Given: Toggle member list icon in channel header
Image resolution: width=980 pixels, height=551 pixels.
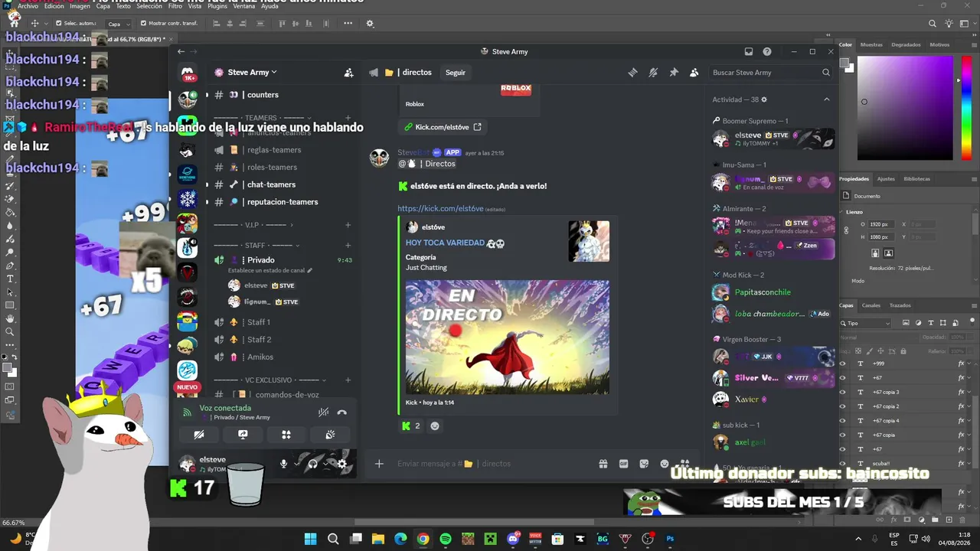Looking at the screenshot, I should click(x=694, y=73).
